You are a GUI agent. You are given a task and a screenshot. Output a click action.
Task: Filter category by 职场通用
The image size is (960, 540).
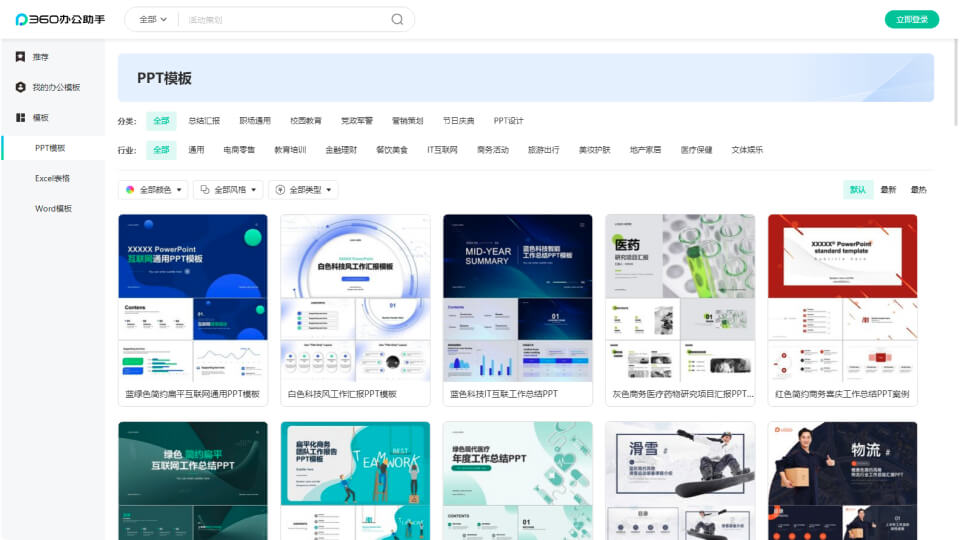click(x=255, y=121)
